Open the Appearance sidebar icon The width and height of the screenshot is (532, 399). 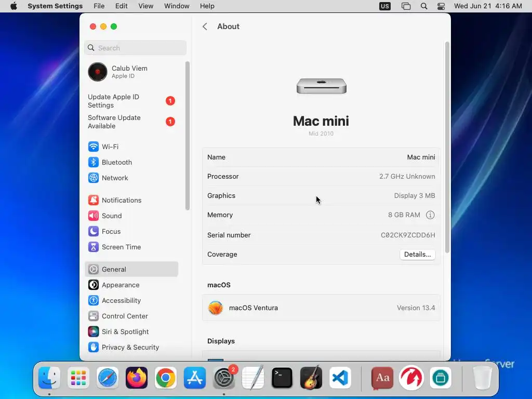click(x=94, y=285)
